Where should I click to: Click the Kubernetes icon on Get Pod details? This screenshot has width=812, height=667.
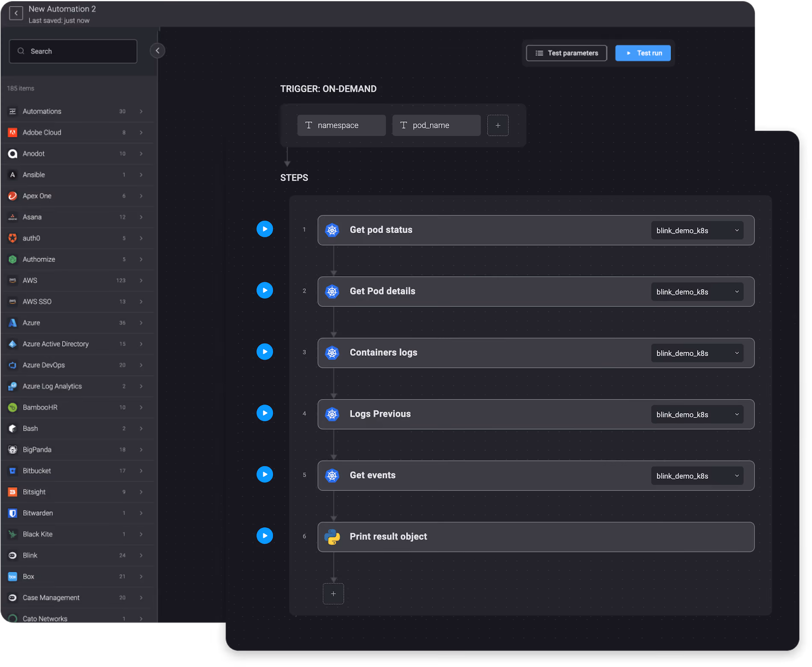(x=332, y=292)
